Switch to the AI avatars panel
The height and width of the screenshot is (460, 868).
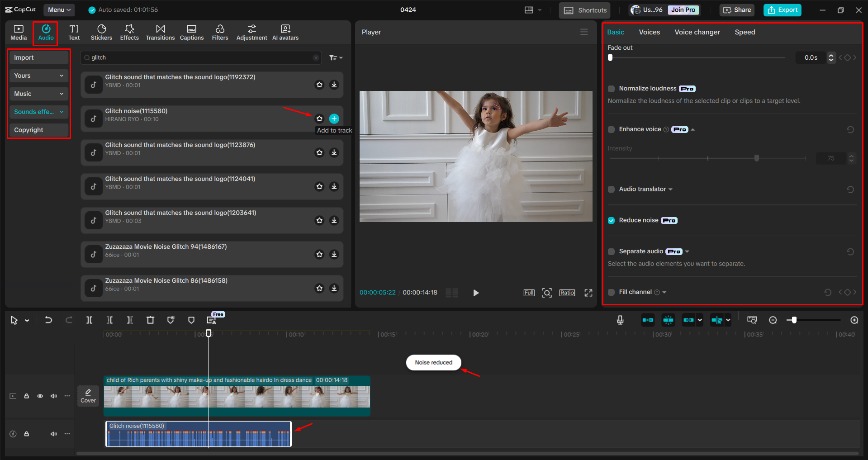click(285, 32)
